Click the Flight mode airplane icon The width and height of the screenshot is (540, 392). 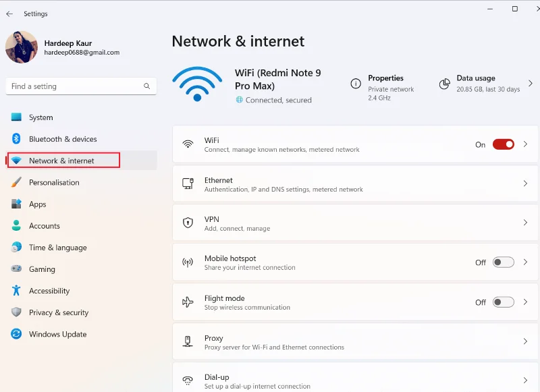coord(188,302)
